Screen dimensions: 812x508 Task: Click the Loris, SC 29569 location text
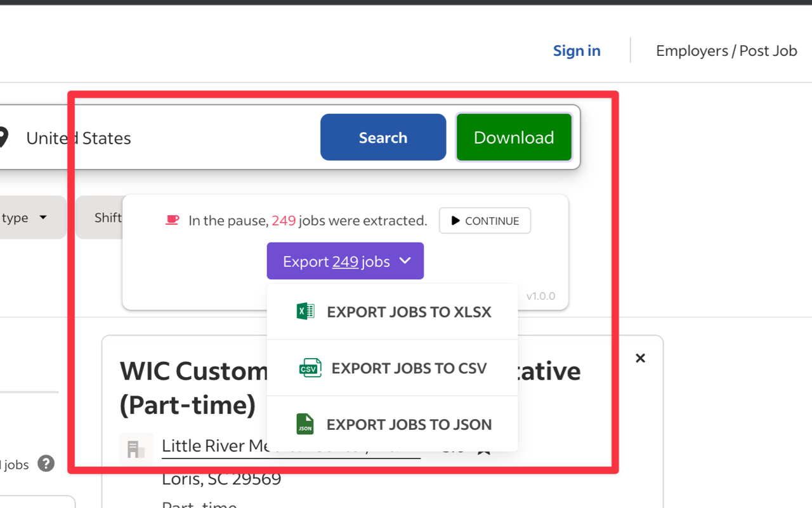221,479
